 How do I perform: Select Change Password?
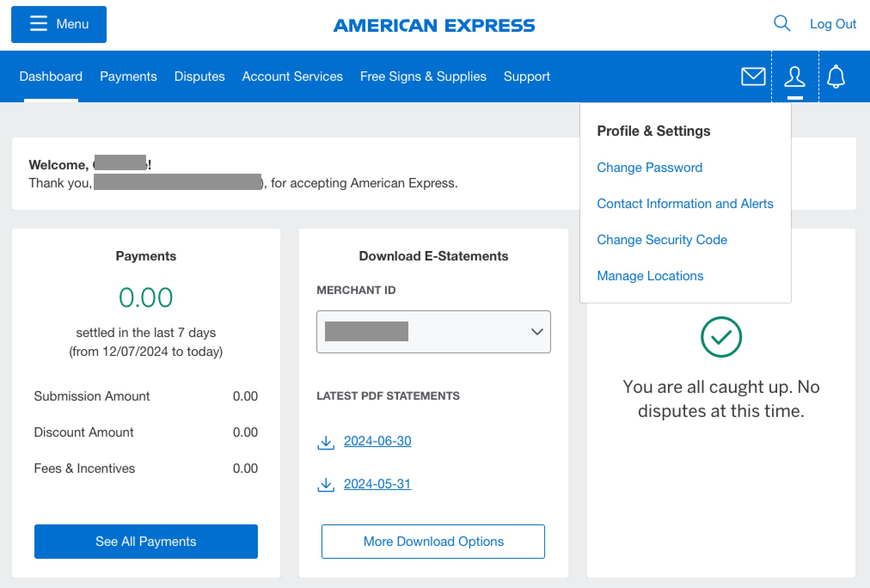coord(649,168)
